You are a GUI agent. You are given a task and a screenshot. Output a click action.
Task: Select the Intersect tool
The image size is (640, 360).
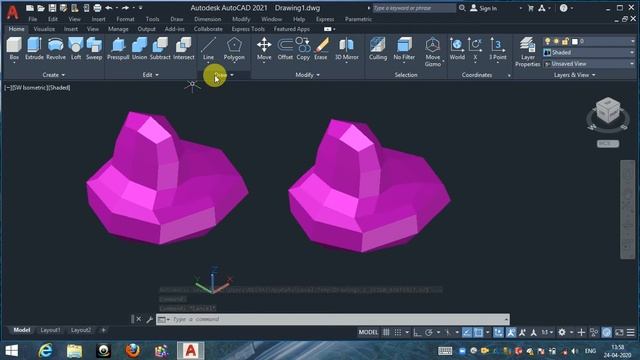click(x=184, y=48)
